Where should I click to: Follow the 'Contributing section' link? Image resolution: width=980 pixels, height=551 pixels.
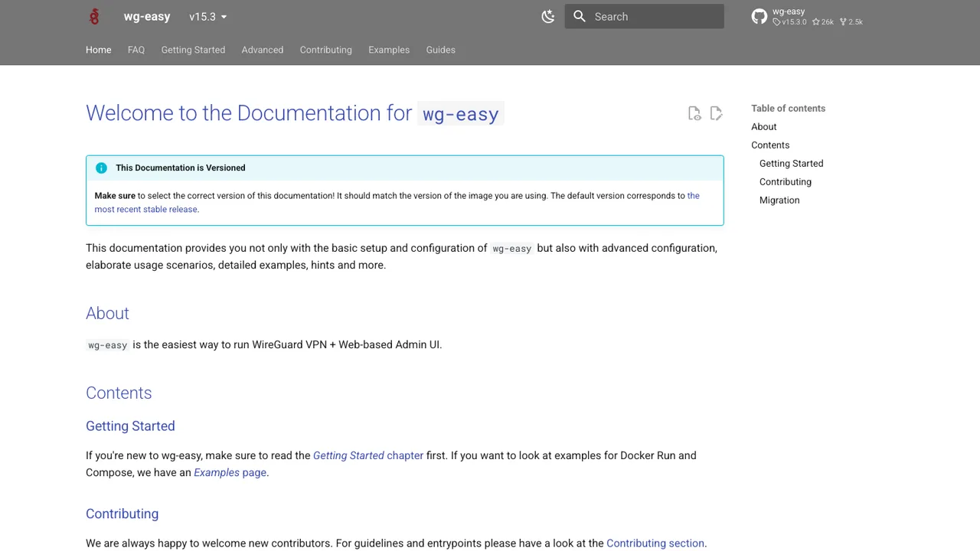(655, 543)
